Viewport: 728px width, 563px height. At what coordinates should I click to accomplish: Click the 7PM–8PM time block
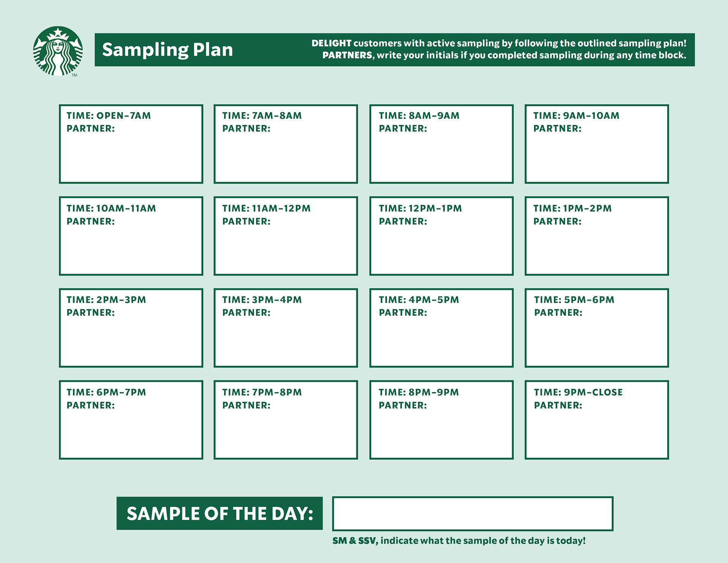(286, 420)
